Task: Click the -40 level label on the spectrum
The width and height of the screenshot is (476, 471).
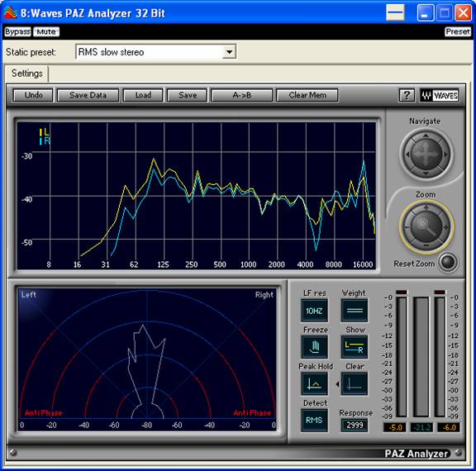Action: 26,199
